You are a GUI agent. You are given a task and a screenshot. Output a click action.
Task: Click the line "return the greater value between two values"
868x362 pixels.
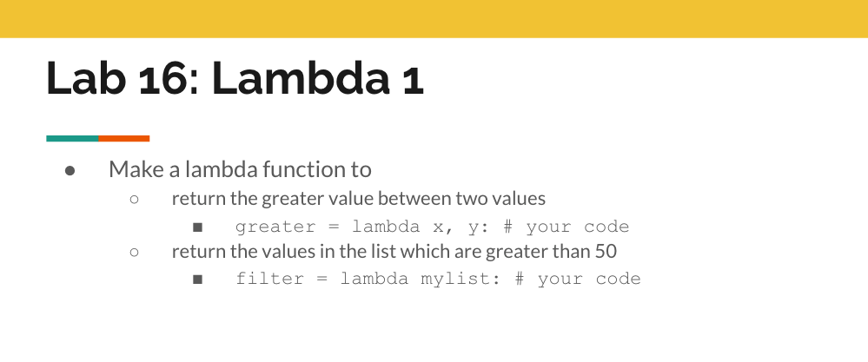tap(358, 198)
